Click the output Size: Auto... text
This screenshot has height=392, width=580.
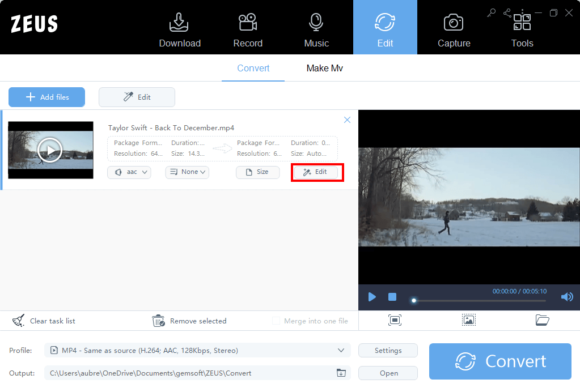pyautogui.click(x=308, y=154)
